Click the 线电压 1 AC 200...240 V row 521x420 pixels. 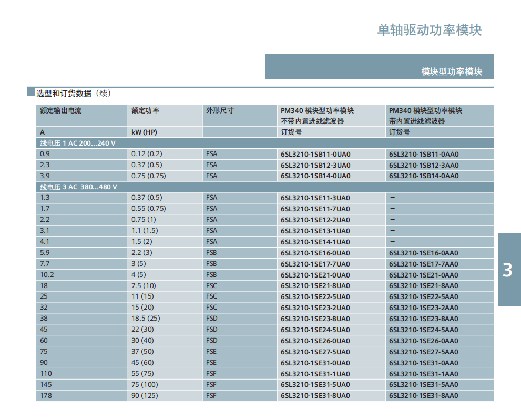point(78,143)
